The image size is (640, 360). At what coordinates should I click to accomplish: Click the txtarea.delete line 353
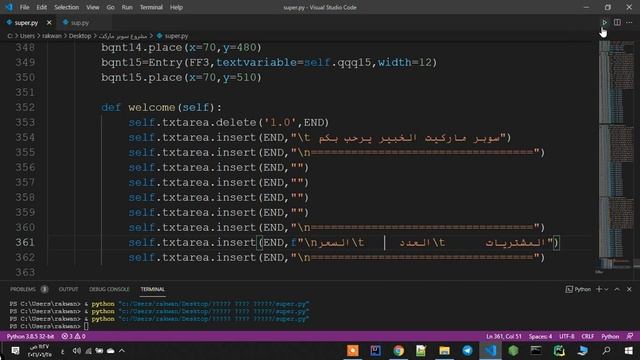(x=229, y=122)
